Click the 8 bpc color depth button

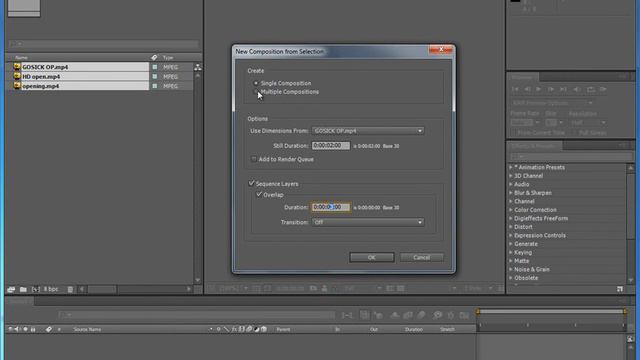tap(51, 289)
